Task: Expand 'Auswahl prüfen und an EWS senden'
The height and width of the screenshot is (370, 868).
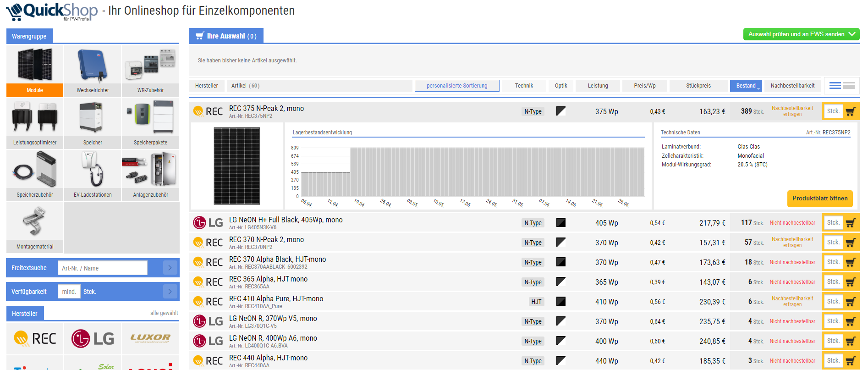Action: 801,34
